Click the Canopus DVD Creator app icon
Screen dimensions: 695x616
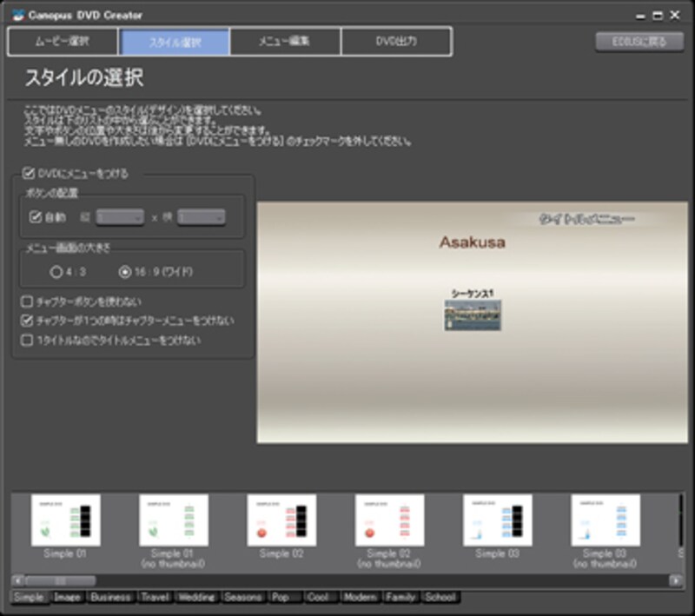[x=17, y=15]
